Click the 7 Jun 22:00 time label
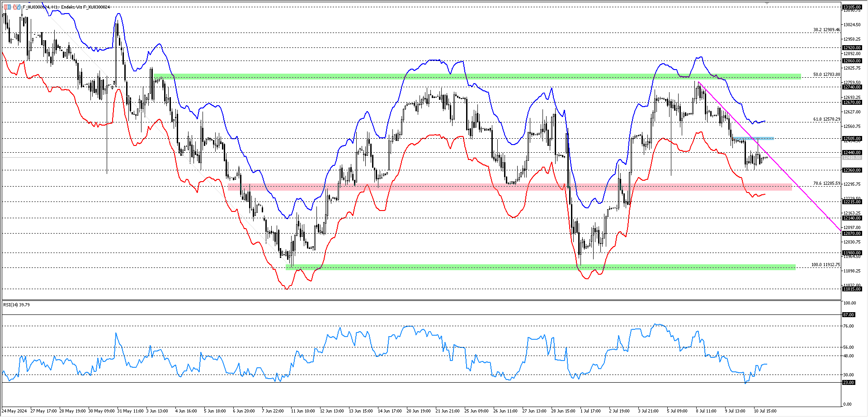 tap(273, 411)
